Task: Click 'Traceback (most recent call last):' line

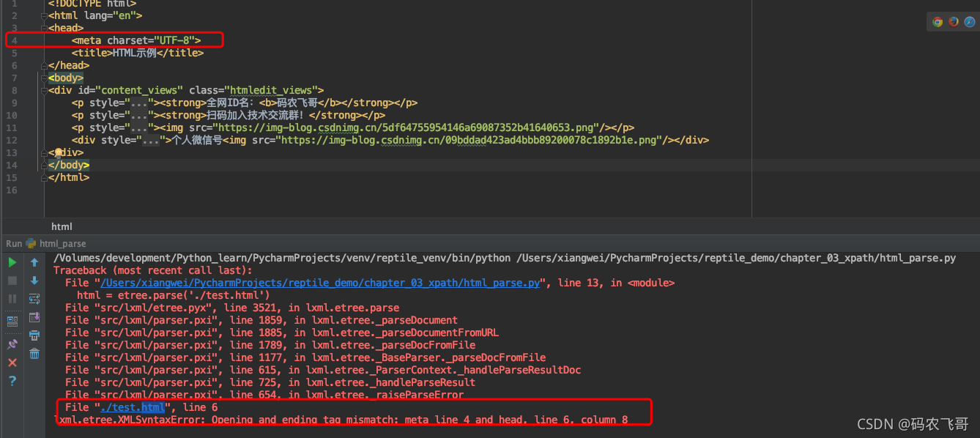Action: (154, 270)
